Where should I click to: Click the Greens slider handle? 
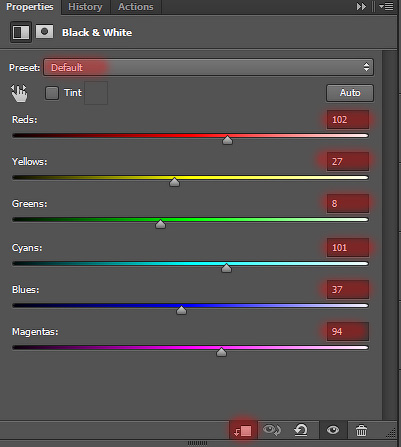coord(160,224)
